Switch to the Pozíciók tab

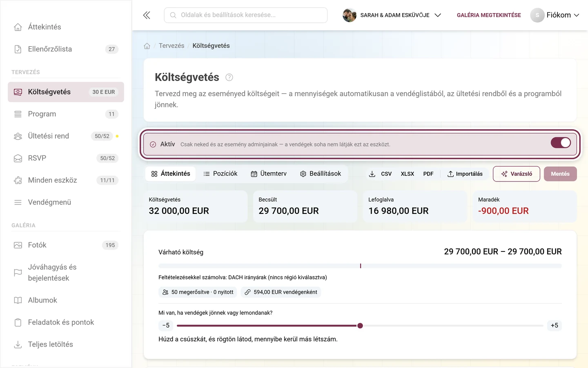[220, 174]
